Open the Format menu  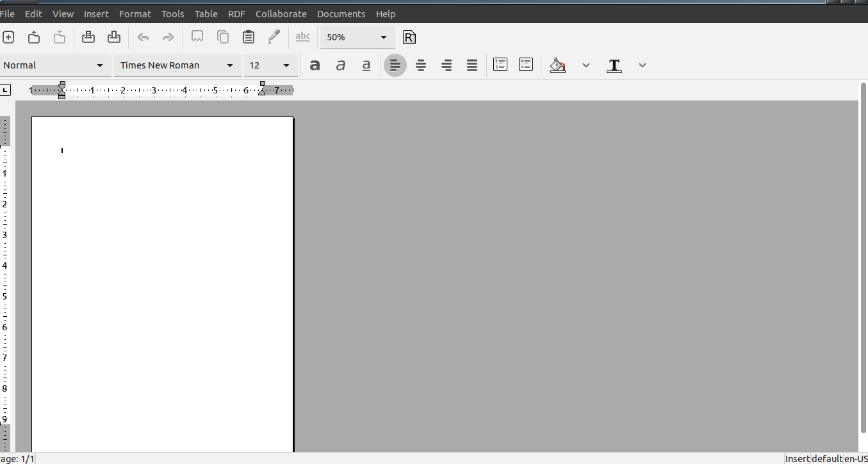[135, 13]
